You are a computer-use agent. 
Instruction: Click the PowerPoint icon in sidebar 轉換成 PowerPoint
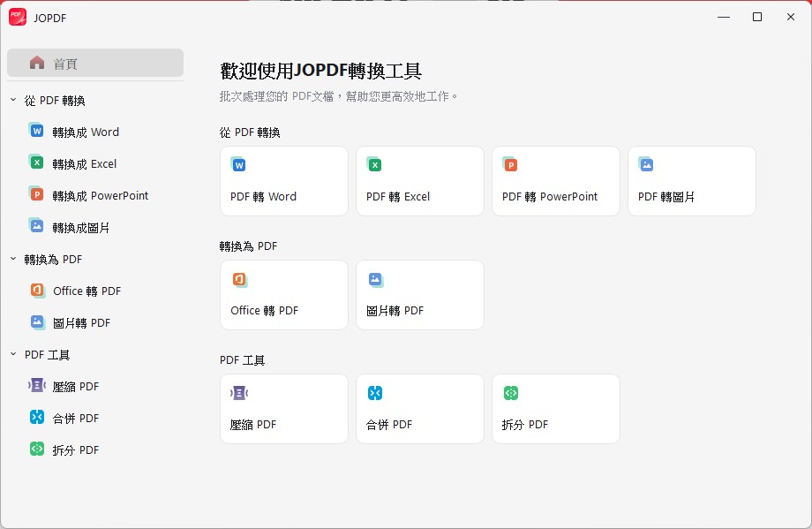35,193
